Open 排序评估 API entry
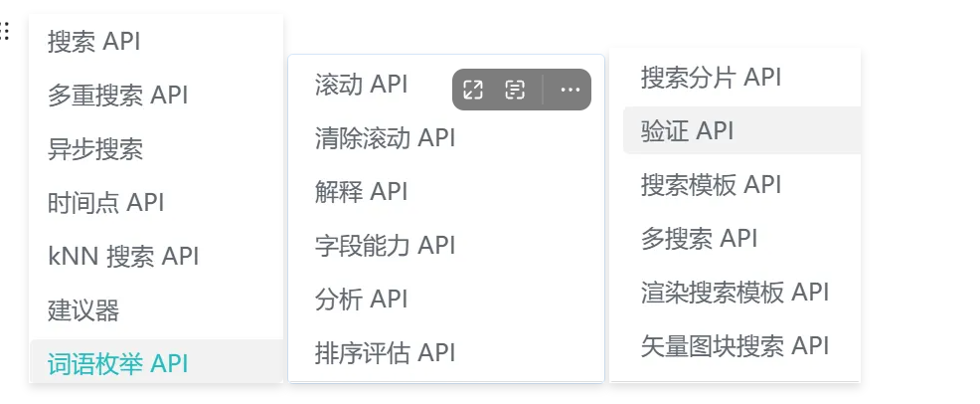Screen dimensions: 980x404 tap(385, 352)
